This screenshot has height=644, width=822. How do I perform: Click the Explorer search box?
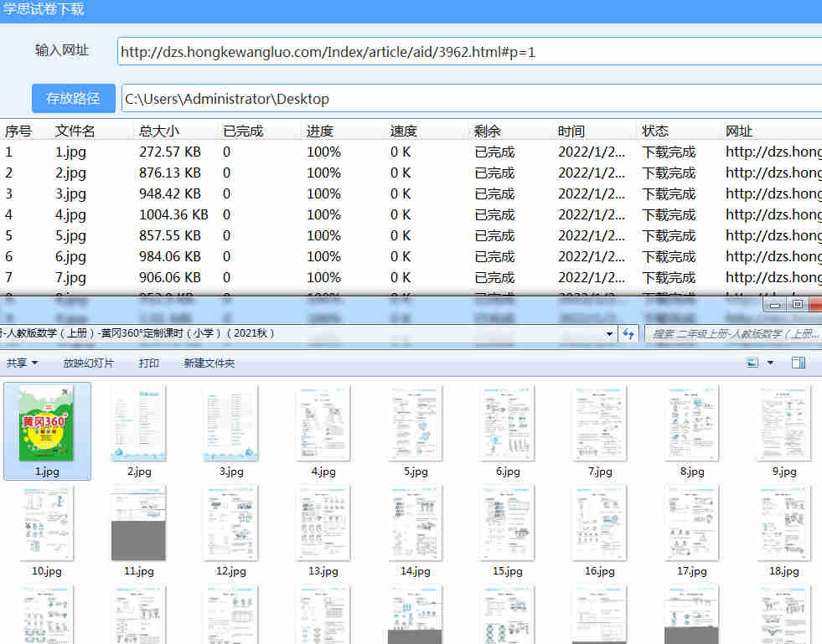pos(734,334)
